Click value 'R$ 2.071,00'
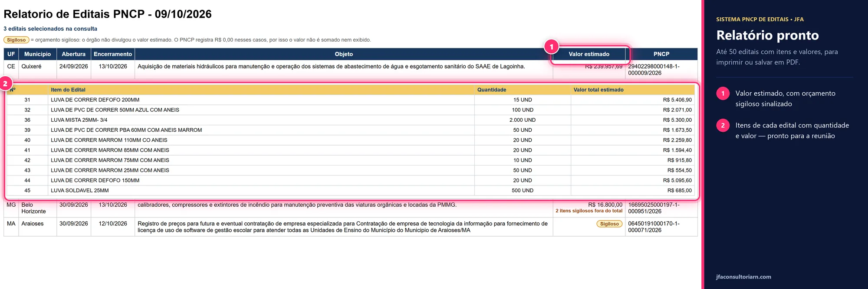 (677, 110)
